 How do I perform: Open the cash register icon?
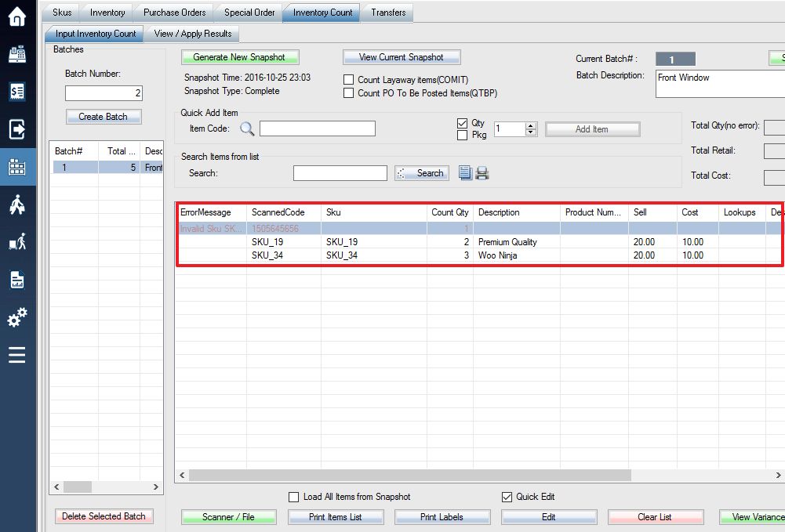pyautogui.click(x=17, y=54)
